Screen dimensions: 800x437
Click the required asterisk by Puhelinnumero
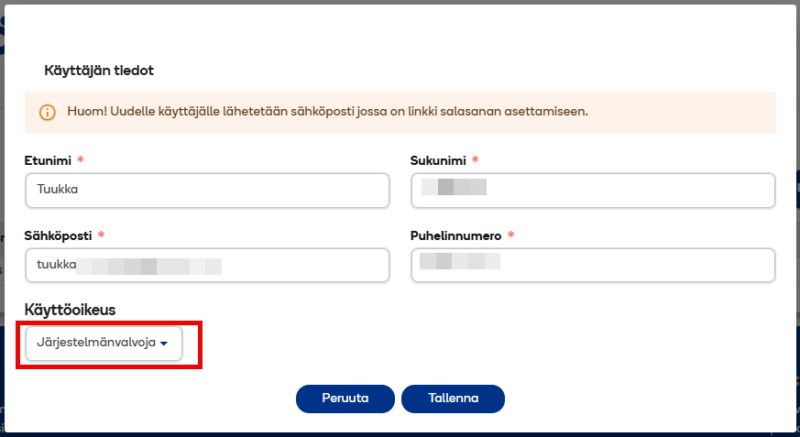click(x=511, y=236)
